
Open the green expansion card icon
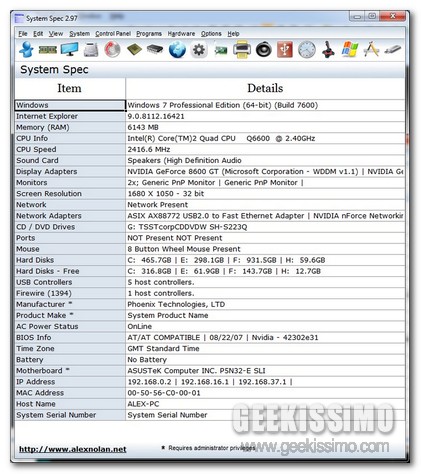coord(220,50)
